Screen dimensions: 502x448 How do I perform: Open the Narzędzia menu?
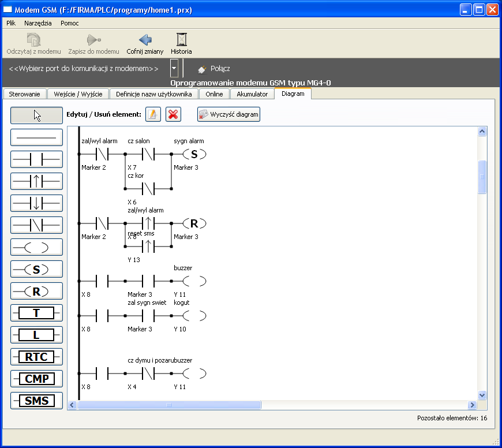tap(38, 23)
